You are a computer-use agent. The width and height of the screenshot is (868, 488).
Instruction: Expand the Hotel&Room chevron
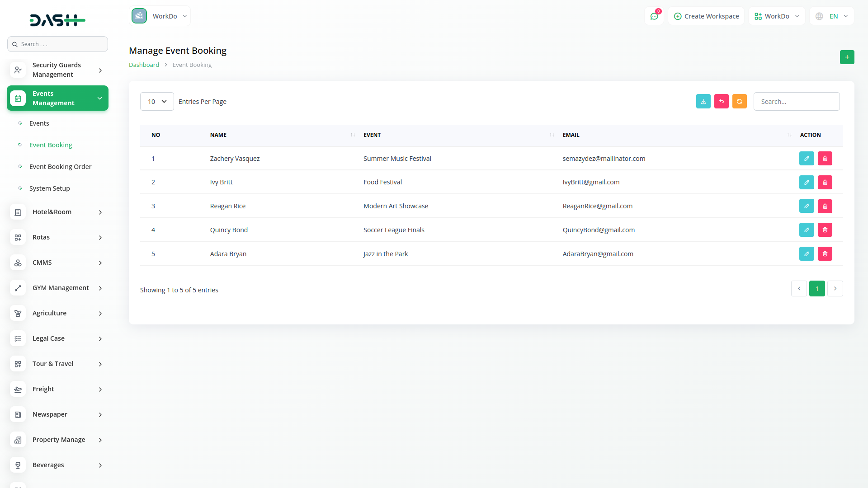coord(100,212)
